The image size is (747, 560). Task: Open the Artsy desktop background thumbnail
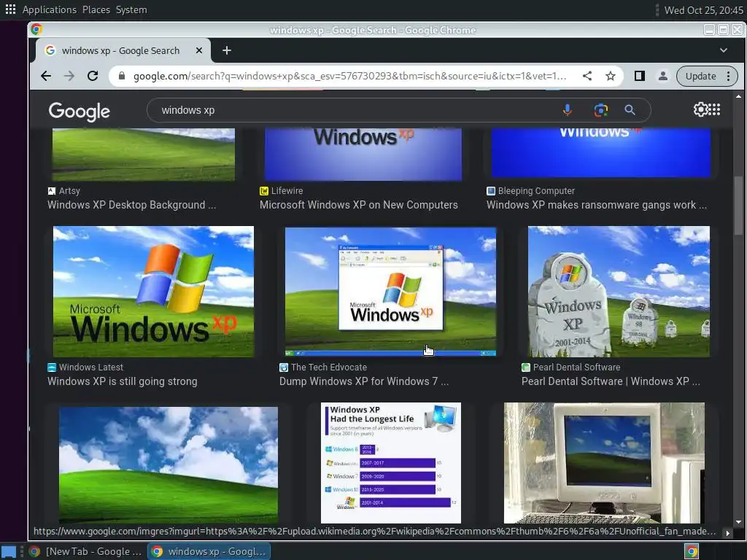click(x=144, y=155)
